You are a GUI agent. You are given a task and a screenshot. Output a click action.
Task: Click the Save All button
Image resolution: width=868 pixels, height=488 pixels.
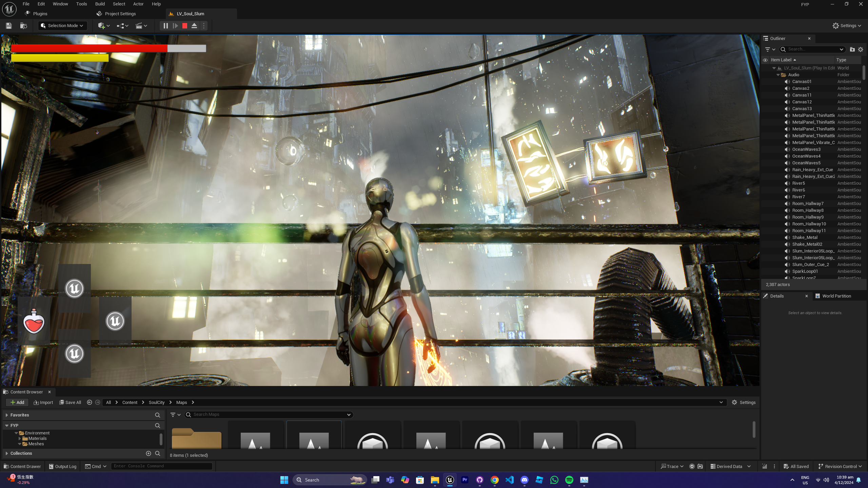tap(70, 403)
